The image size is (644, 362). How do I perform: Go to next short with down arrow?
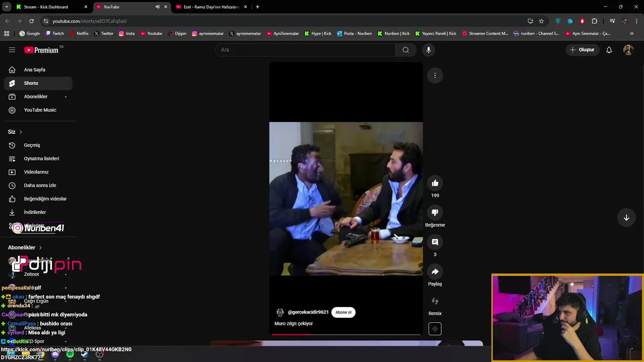pos(626,218)
